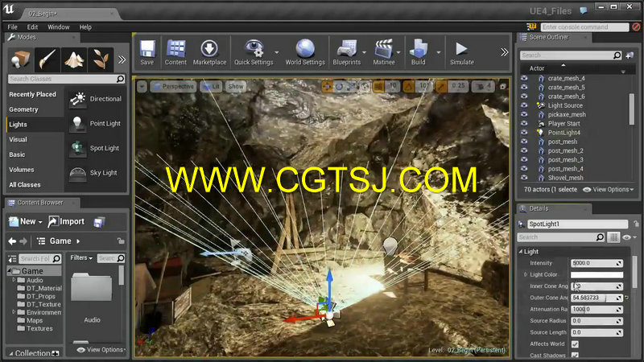Expand more Modes with double chevron
This screenshot has width=644, height=362.
click(122, 60)
